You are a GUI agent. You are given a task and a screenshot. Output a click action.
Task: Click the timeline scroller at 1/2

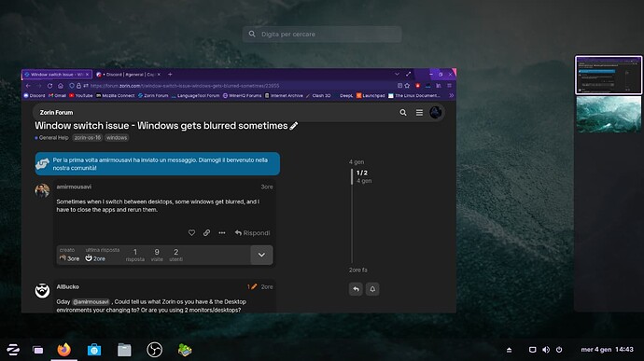(x=361, y=176)
